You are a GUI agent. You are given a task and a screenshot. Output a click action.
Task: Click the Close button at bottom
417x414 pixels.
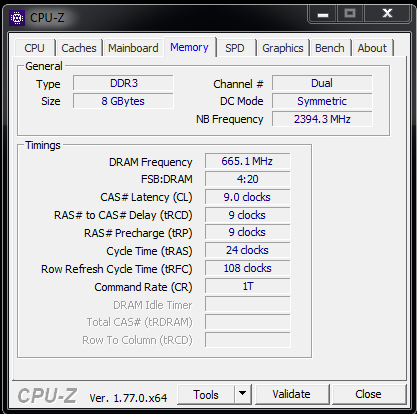click(x=368, y=394)
